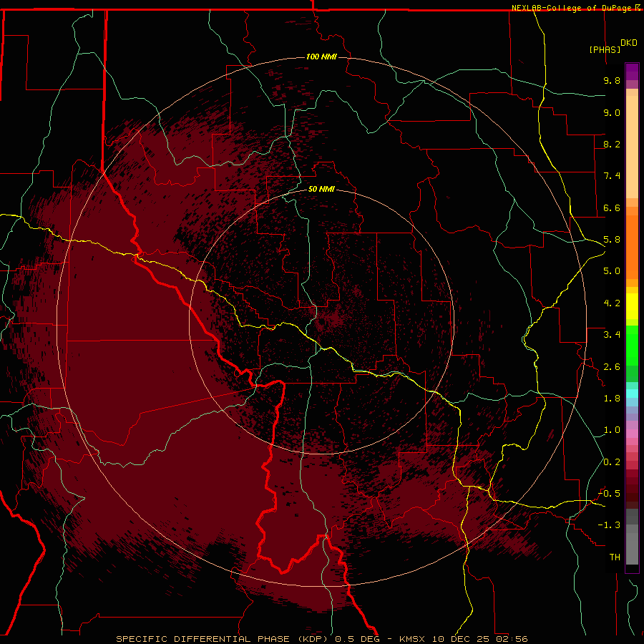Click the 1.8 scale value

pyautogui.click(x=612, y=399)
